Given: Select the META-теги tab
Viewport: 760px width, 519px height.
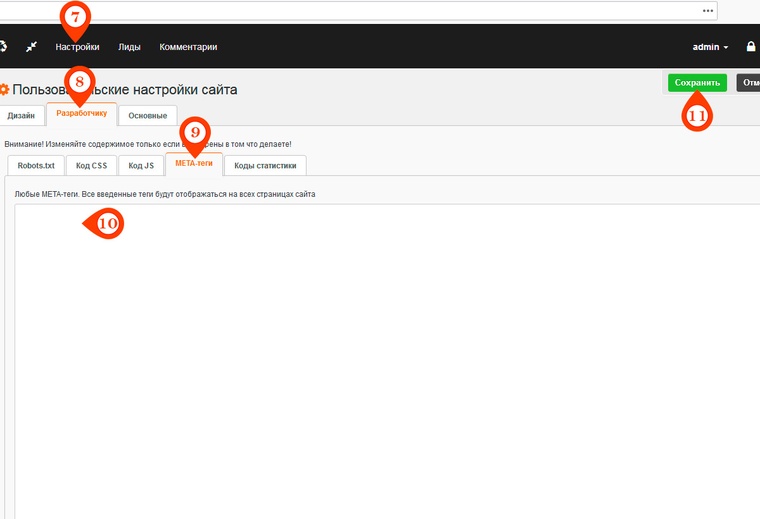Looking at the screenshot, I should click(194, 164).
